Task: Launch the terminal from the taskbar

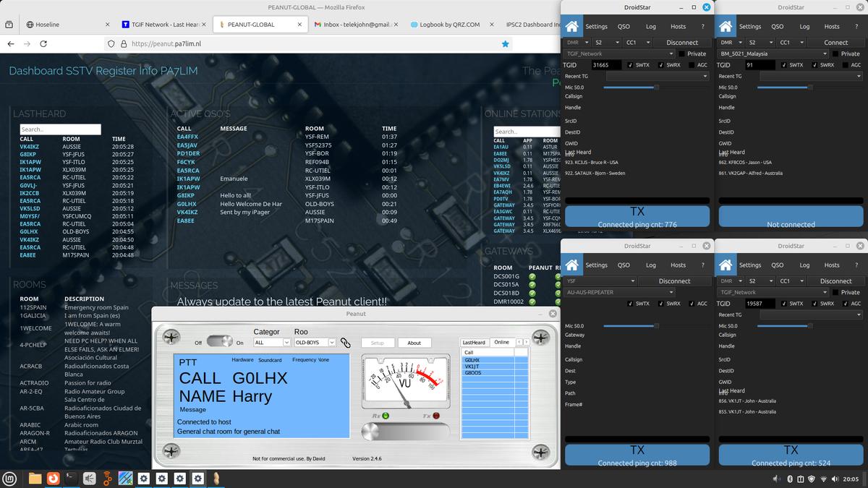Action: [71, 479]
